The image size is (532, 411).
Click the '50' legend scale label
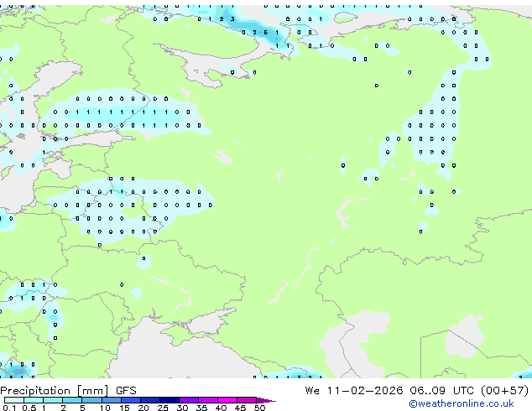tap(259, 408)
